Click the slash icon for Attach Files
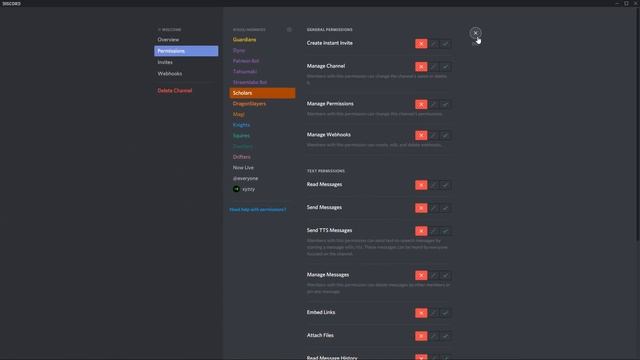This screenshot has height=360, width=640. click(433, 336)
